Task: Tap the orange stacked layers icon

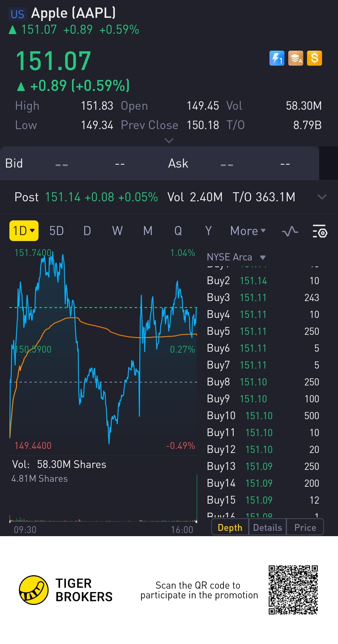Action: (x=296, y=58)
